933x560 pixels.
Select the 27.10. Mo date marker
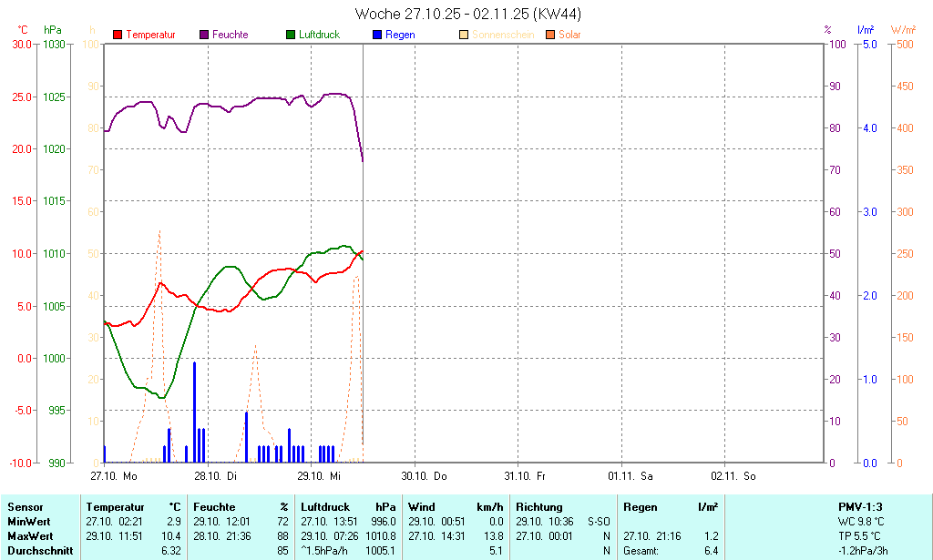(x=114, y=475)
